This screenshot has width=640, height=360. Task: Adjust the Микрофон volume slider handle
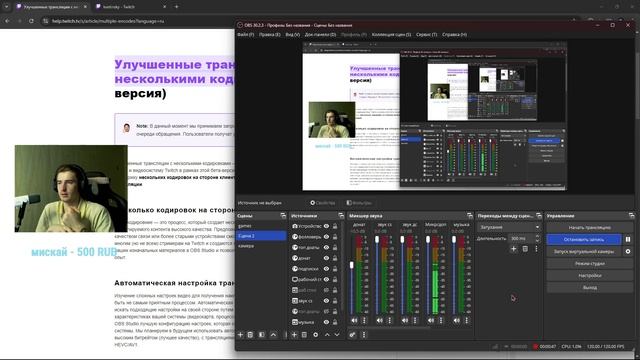pyautogui.click(x=428, y=240)
